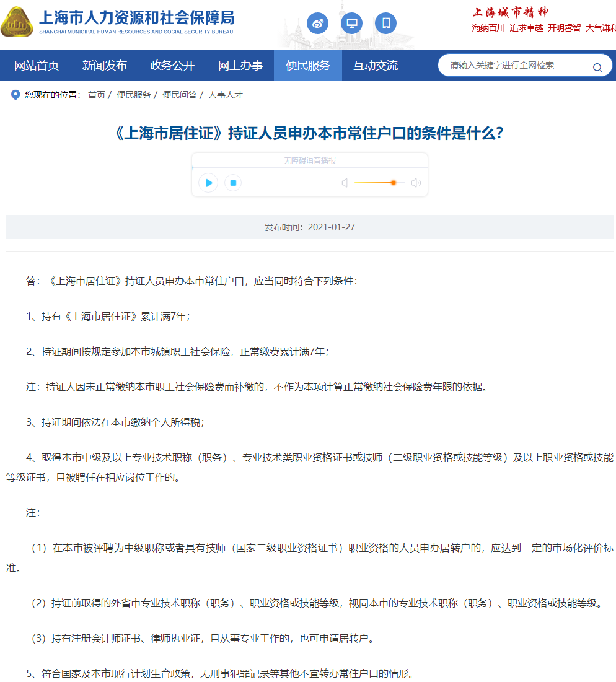Screen dimensions: 616x682
Task: Select the 政务公开 navigation tab
Action: point(172,66)
